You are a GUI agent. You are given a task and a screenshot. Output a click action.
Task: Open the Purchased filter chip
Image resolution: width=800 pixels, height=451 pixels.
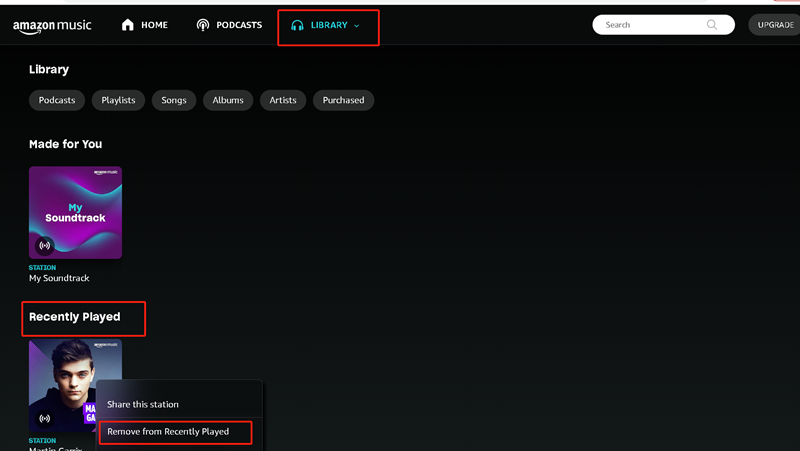click(x=343, y=100)
